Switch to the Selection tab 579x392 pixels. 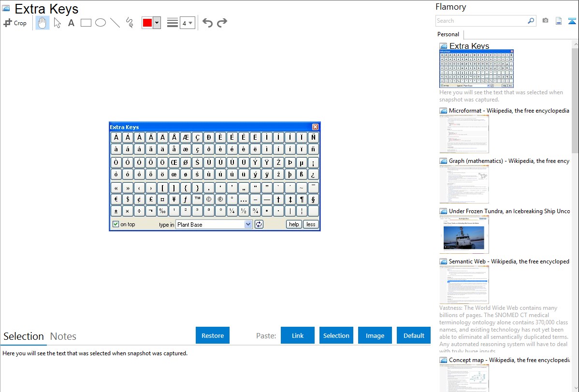[24, 336]
